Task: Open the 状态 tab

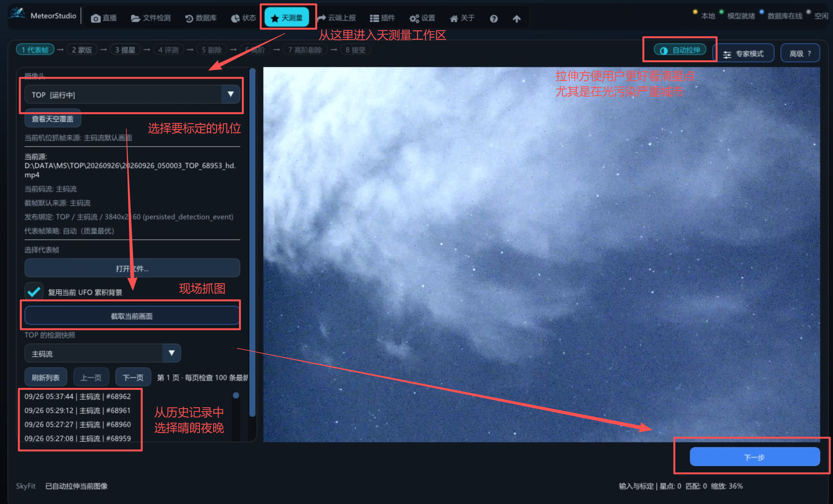Action: (x=243, y=18)
